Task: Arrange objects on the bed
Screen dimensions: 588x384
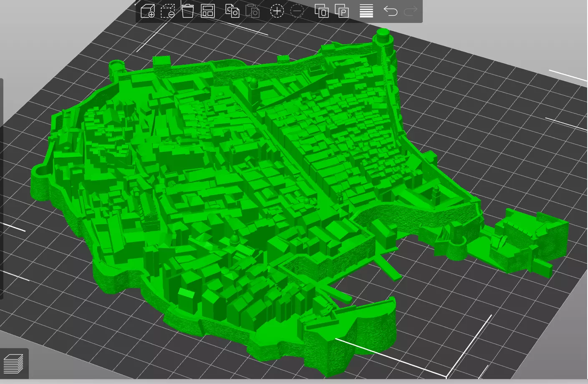Action: (208, 11)
